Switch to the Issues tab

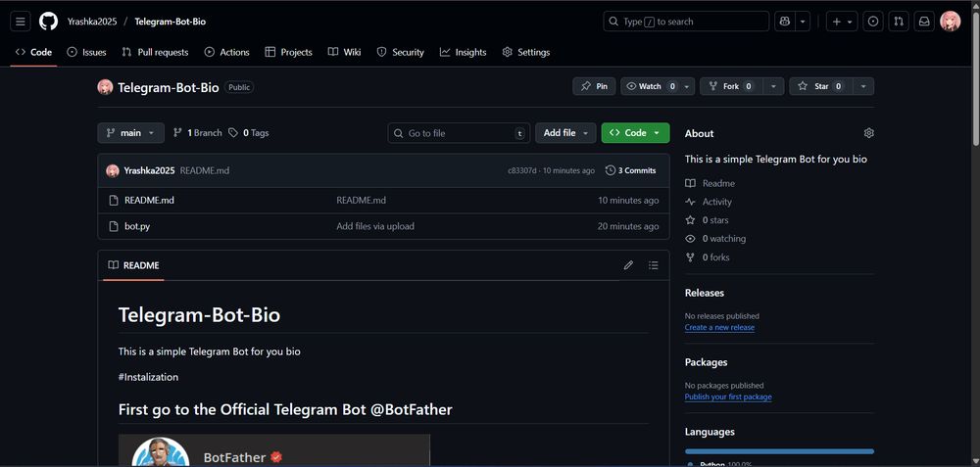click(87, 53)
